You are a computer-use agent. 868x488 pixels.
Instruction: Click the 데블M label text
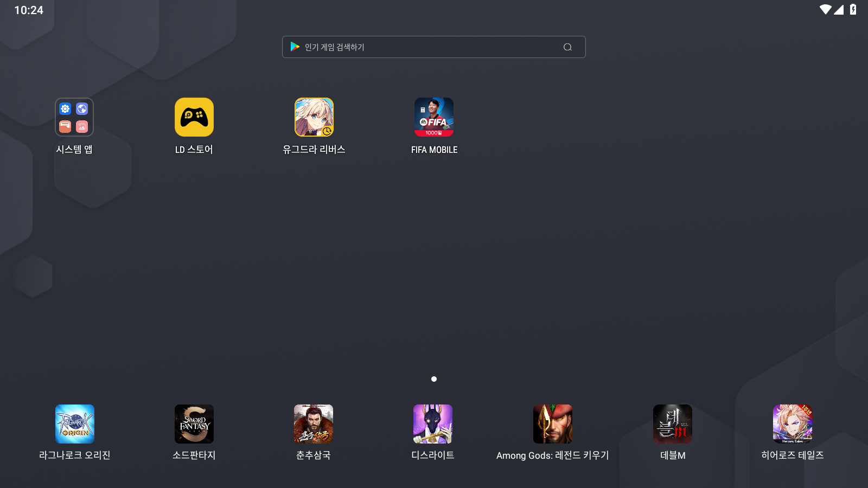pos(673,455)
